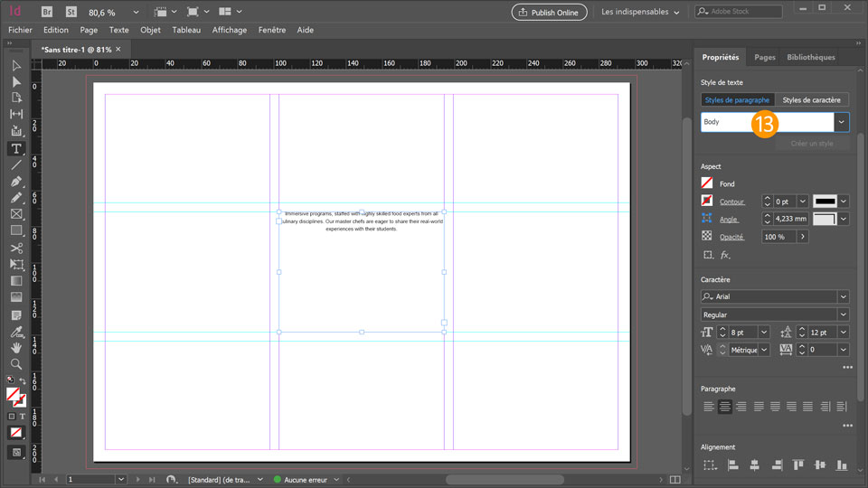Select the Selection arrow tool
This screenshot has width=868, height=488.
click(x=16, y=66)
